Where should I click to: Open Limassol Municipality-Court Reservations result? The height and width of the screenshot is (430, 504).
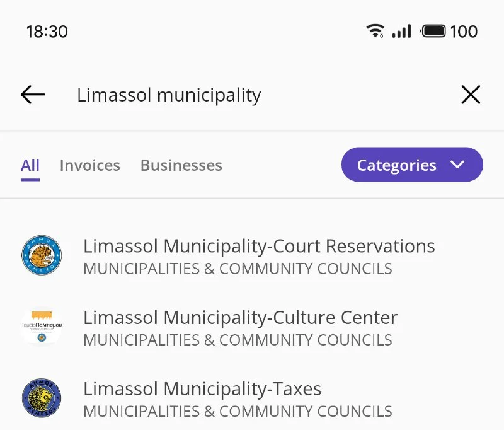tap(259, 246)
